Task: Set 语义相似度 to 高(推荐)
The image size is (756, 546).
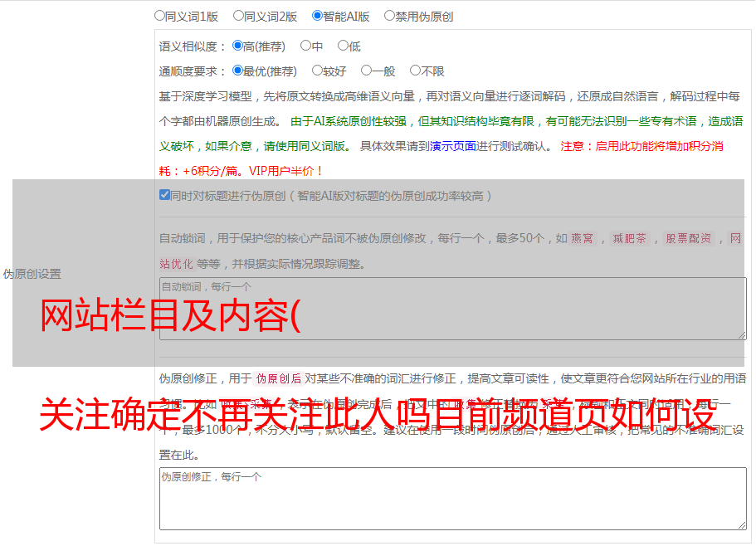Action: (x=237, y=46)
